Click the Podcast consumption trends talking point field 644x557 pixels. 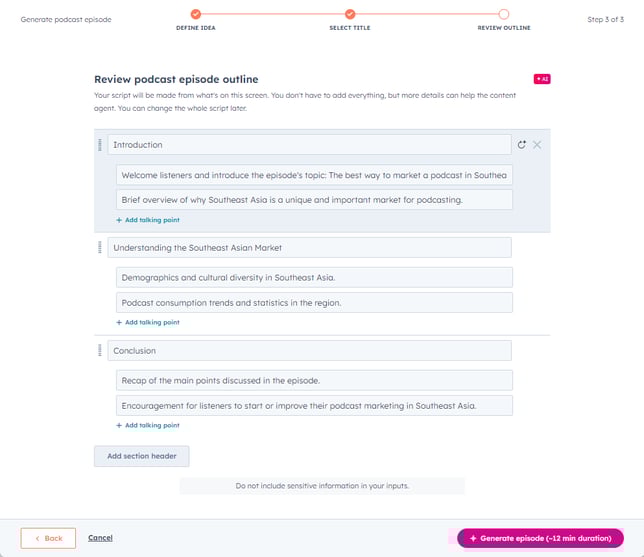314,303
